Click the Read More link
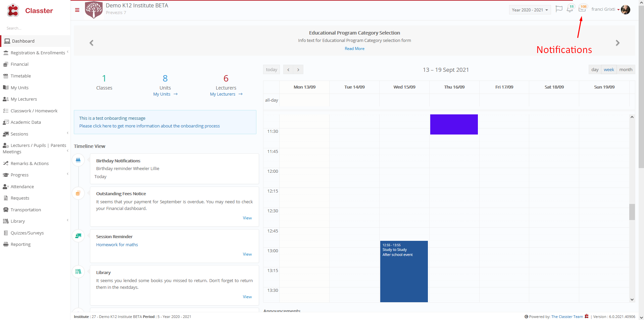Viewport: 644px width, 320px height. [354, 49]
